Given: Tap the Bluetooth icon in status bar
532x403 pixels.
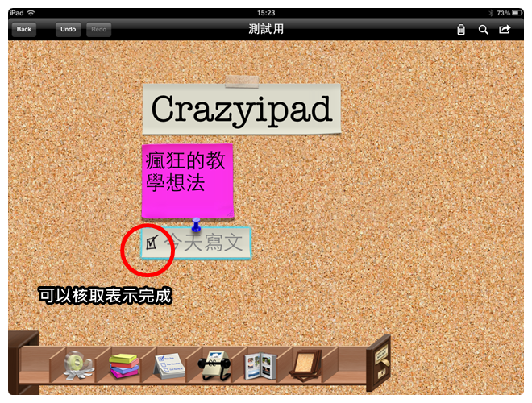Looking at the screenshot, I should pyautogui.click(x=491, y=13).
